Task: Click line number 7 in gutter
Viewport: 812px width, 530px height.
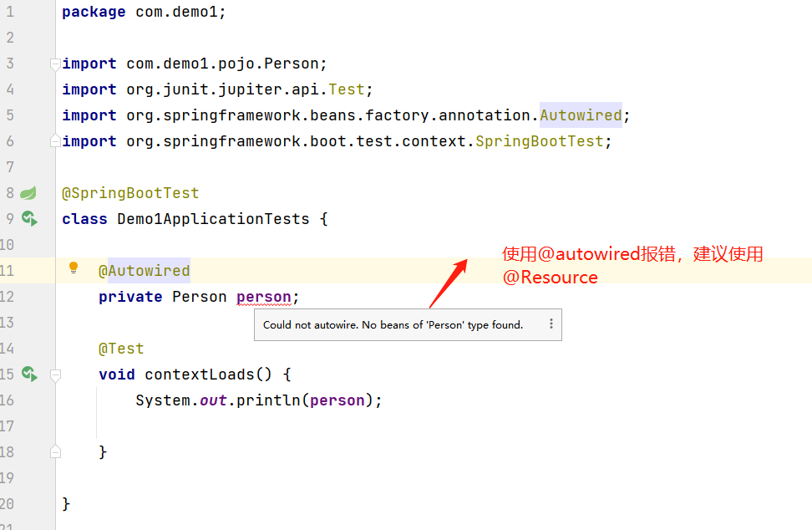Action: click(10, 167)
